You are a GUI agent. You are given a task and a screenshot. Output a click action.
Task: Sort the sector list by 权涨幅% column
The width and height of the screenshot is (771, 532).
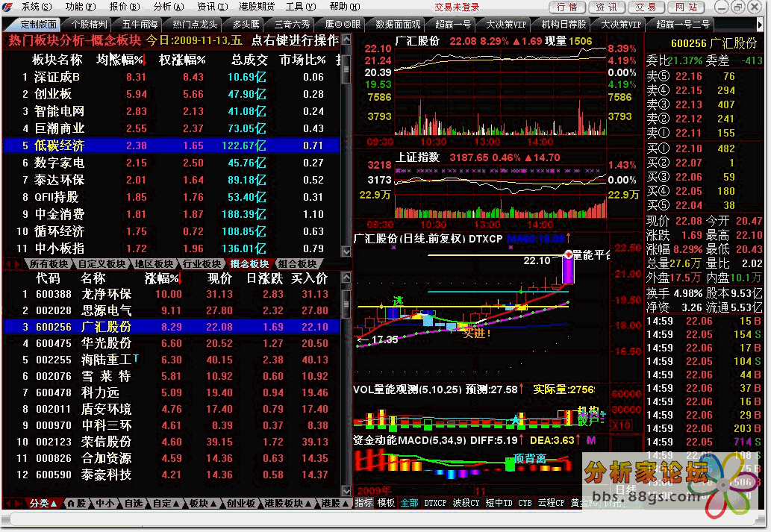182,60
